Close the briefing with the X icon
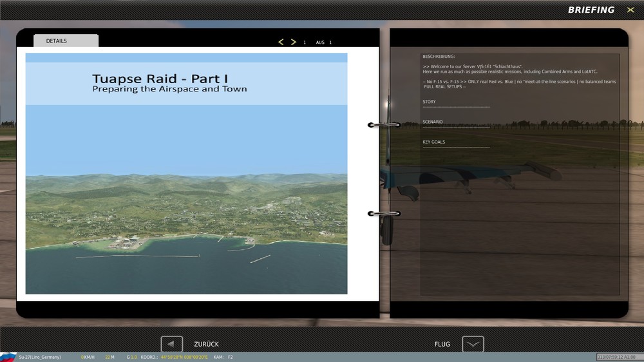 [x=630, y=10]
